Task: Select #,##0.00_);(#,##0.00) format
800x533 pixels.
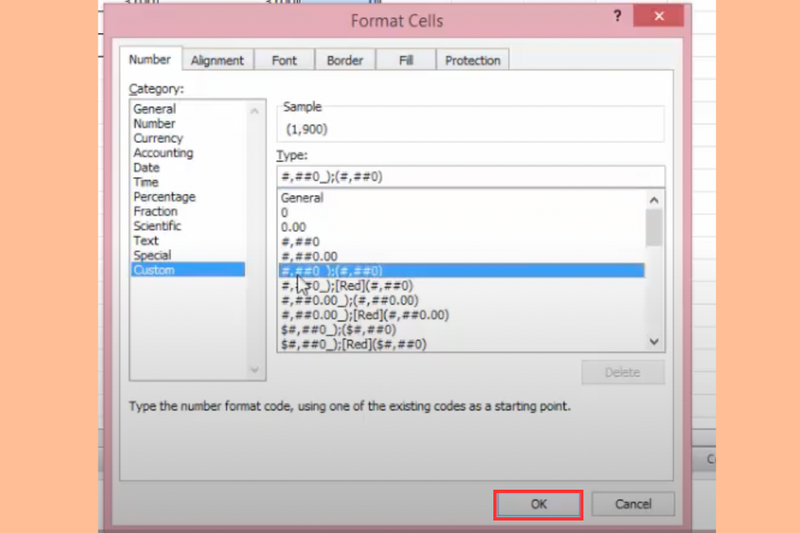Action: (x=462, y=300)
